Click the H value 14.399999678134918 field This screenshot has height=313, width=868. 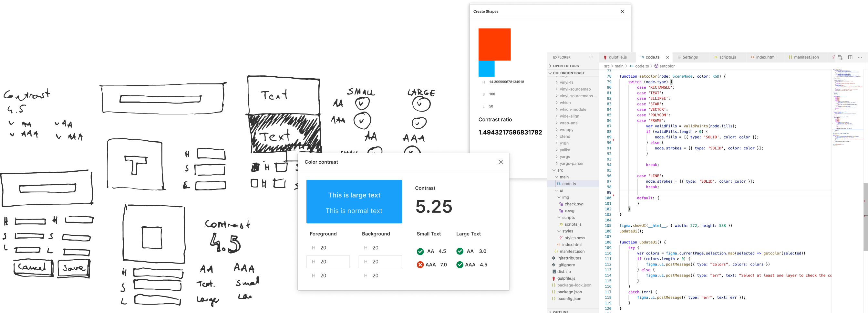(x=506, y=82)
